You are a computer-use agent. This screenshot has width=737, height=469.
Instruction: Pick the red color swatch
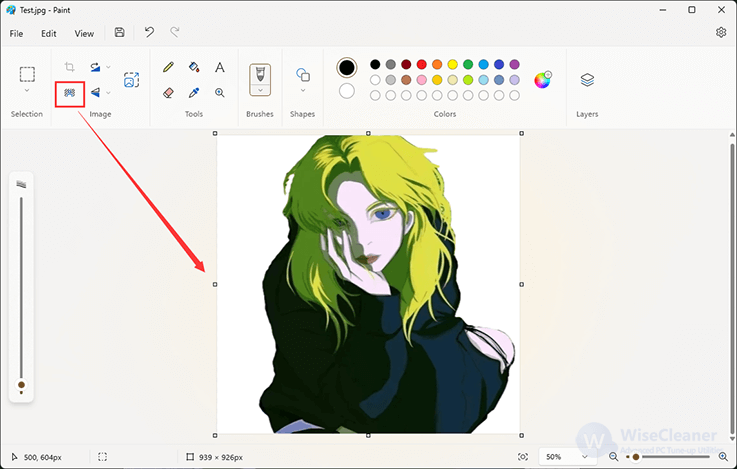click(x=422, y=64)
